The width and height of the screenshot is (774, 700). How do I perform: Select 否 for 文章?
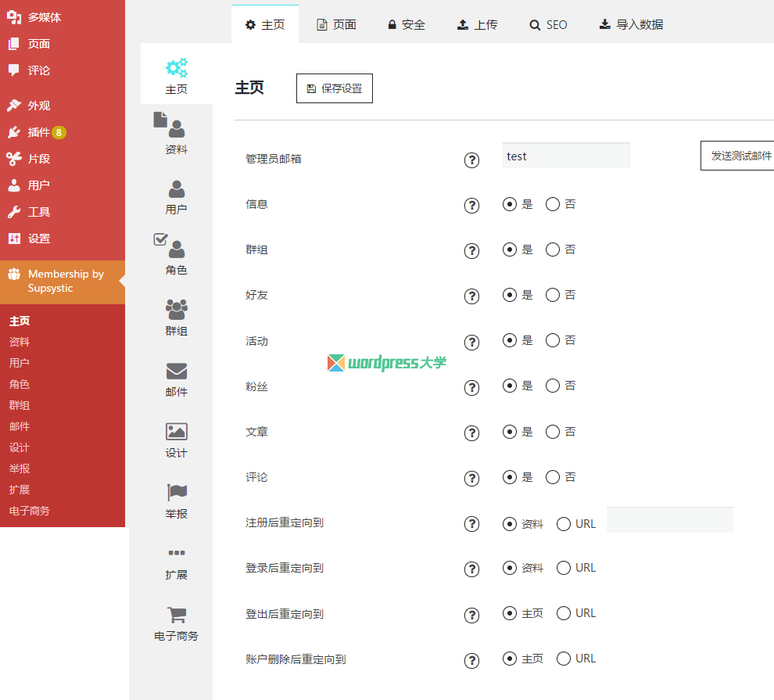(553, 432)
